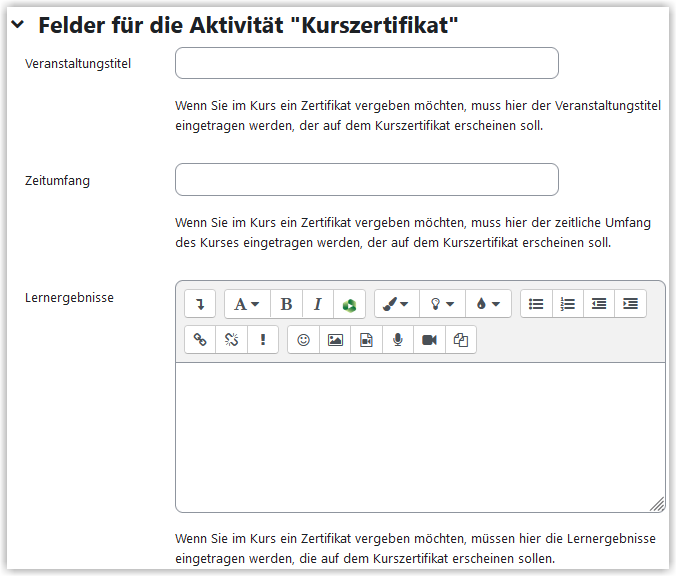This screenshot has width=677, height=577.
Task: Click the Lernergebnisse label
Action: click(x=69, y=297)
